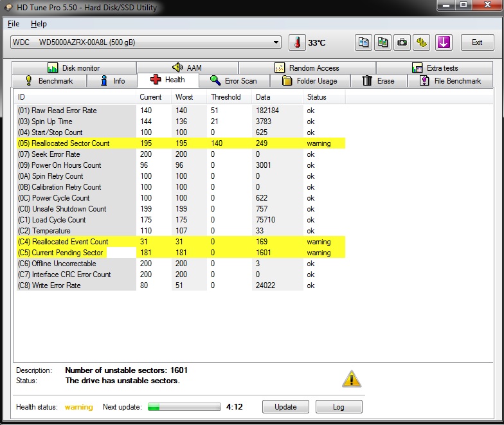
Task: Click the orange warning health status text
Action: pyautogui.click(x=78, y=407)
